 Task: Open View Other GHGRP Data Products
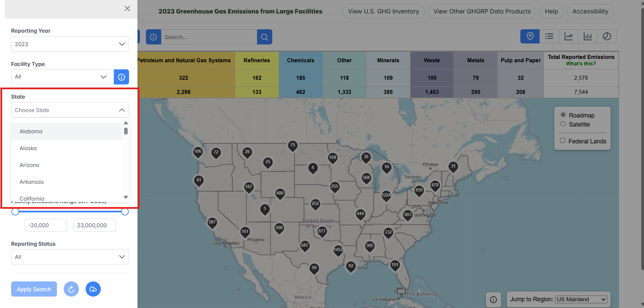pos(482,11)
